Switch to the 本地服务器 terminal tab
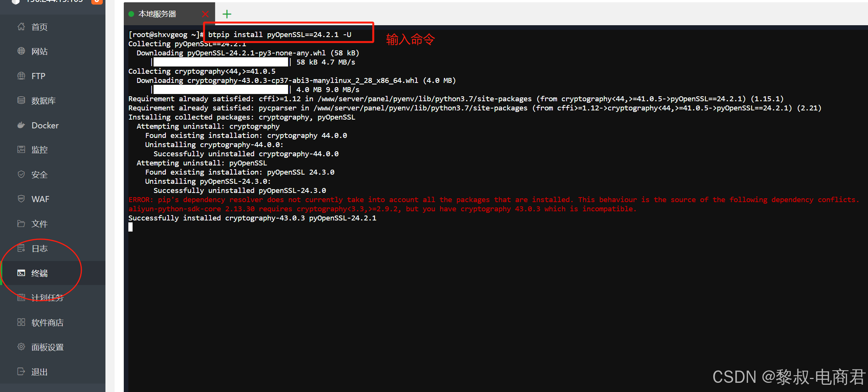Image resolution: width=868 pixels, height=392 pixels. pos(157,13)
